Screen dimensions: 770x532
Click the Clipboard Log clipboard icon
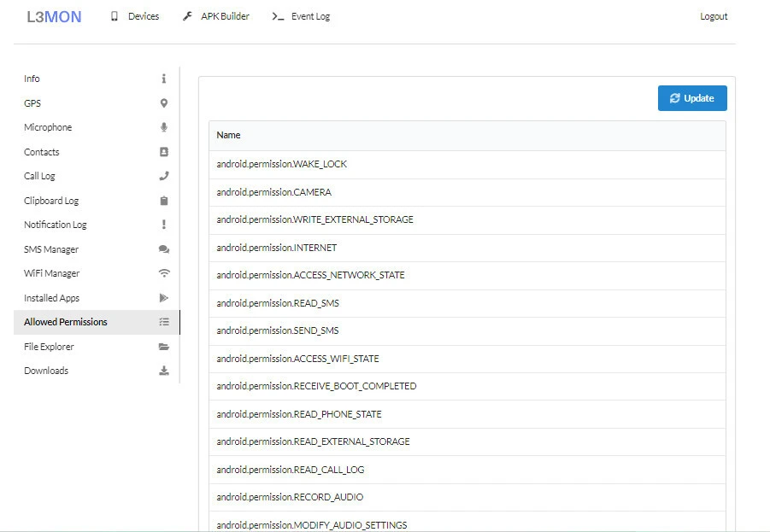164,201
